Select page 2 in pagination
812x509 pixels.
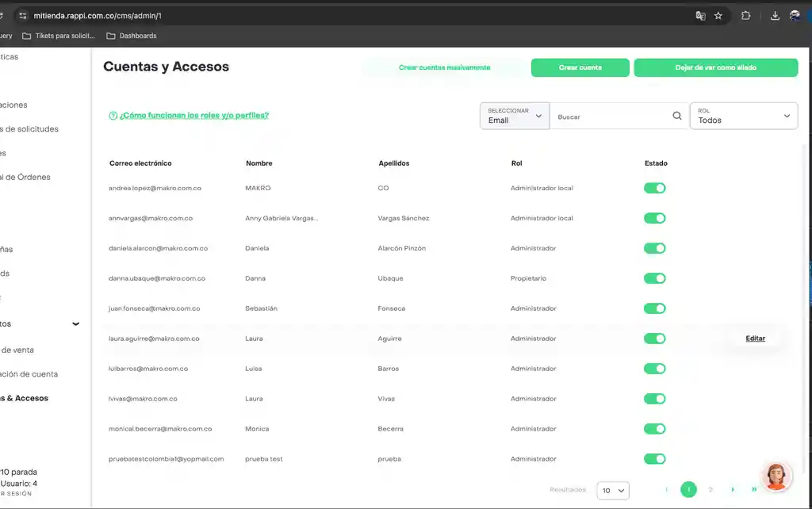(x=710, y=490)
